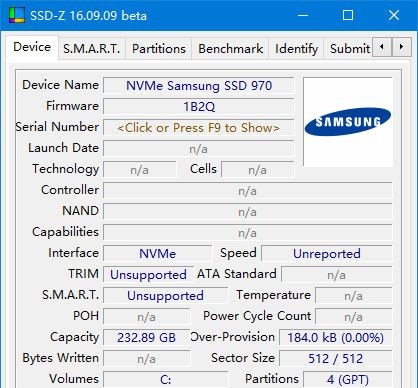Click to show the hidden serial number
This screenshot has width=418, height=388.
pos(199,128)
